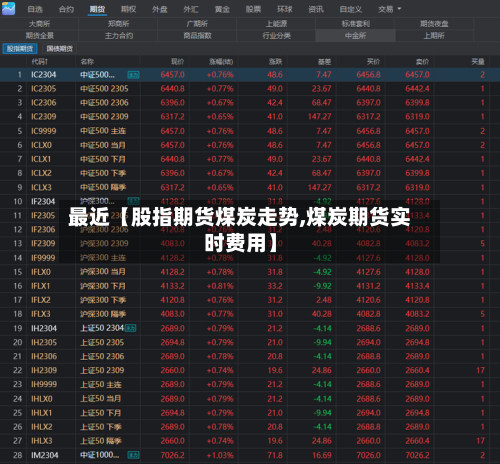Image resolution: width=500 pixels, height=464 pixels.
Task: Open the 自定义 tab
Action: pyautogui.click(x=351, y=9)
